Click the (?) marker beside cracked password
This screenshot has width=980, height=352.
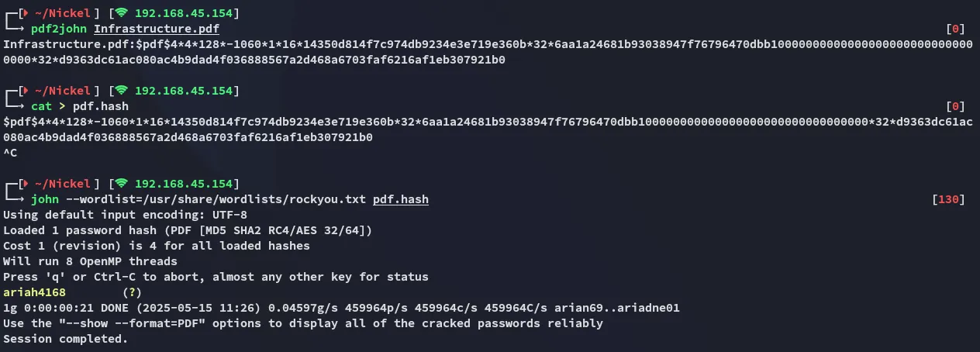pyautogui.click(x=133, y=292)
